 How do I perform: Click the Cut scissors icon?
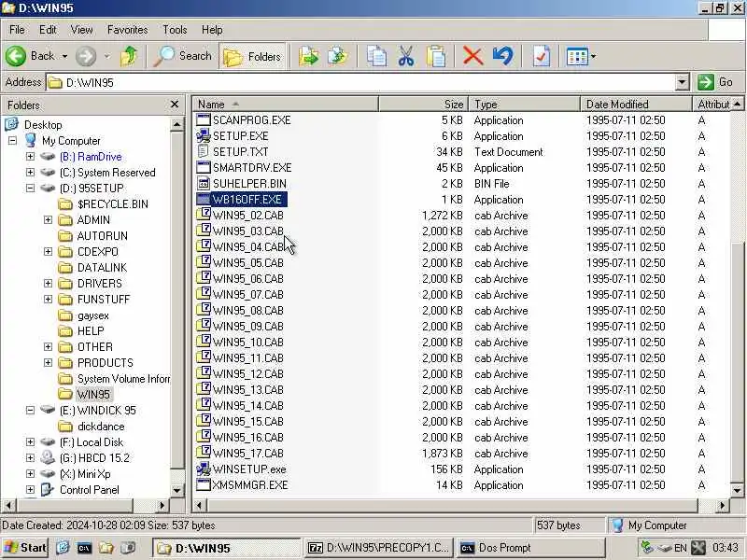click(406, 56)
